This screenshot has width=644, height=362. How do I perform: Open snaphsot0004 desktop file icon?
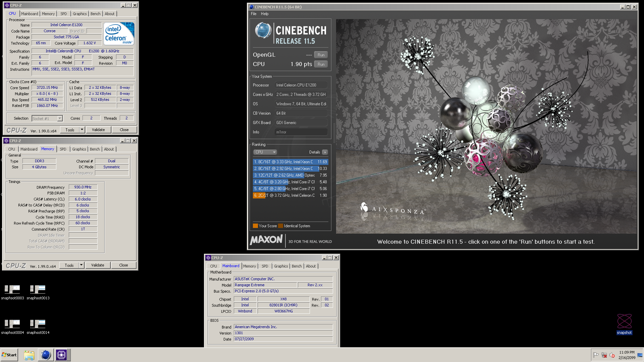[x=12, y=326]
